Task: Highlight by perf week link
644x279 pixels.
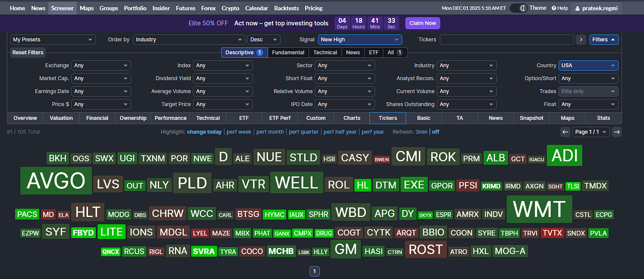Action: (239, 132)
